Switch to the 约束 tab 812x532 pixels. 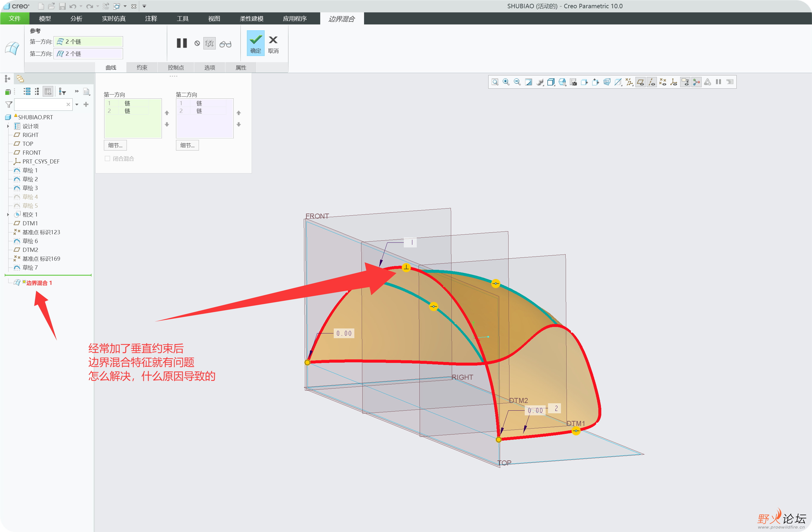142,68
